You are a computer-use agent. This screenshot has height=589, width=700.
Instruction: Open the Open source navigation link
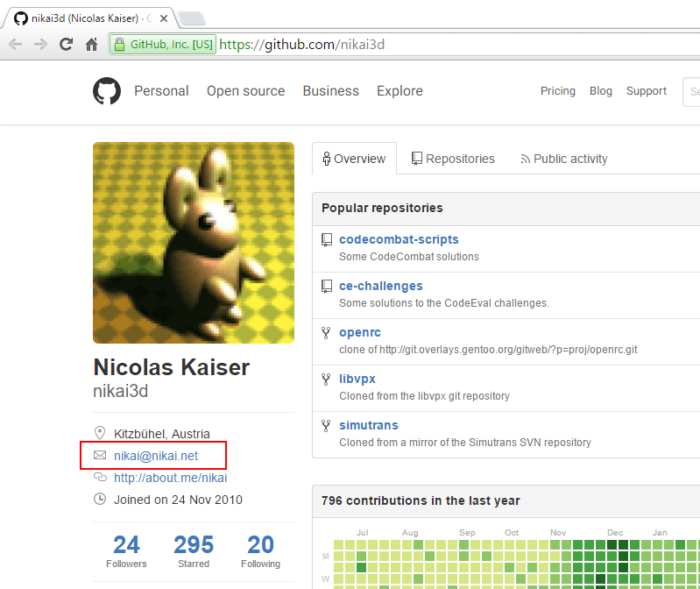(245, 90)
